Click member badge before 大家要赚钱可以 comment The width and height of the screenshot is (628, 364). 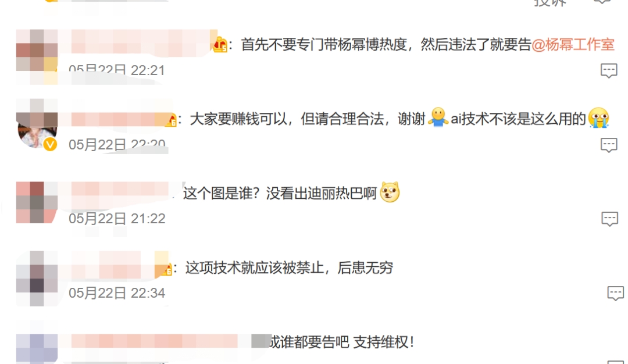tap(171, 120)
